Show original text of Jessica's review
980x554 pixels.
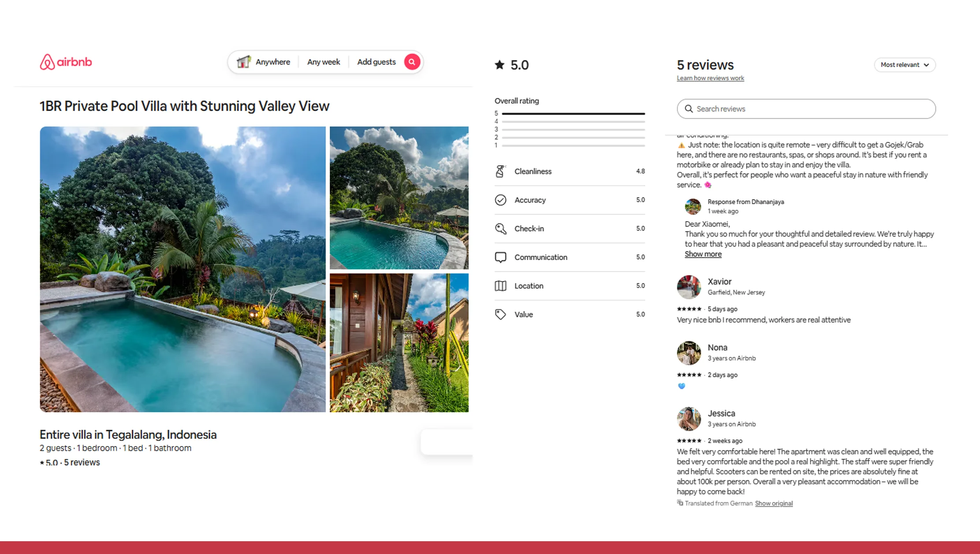click(774, 503)
